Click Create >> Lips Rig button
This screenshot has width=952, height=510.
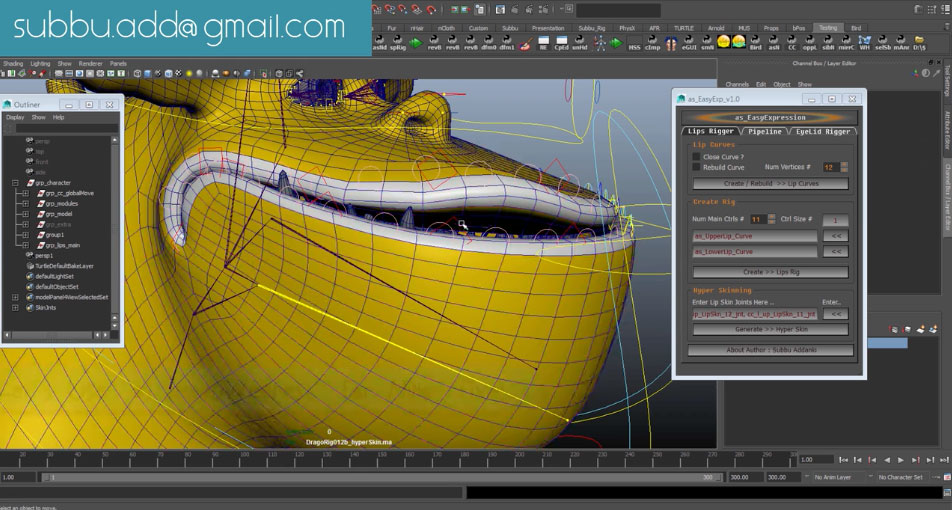[x=770, y=272]
